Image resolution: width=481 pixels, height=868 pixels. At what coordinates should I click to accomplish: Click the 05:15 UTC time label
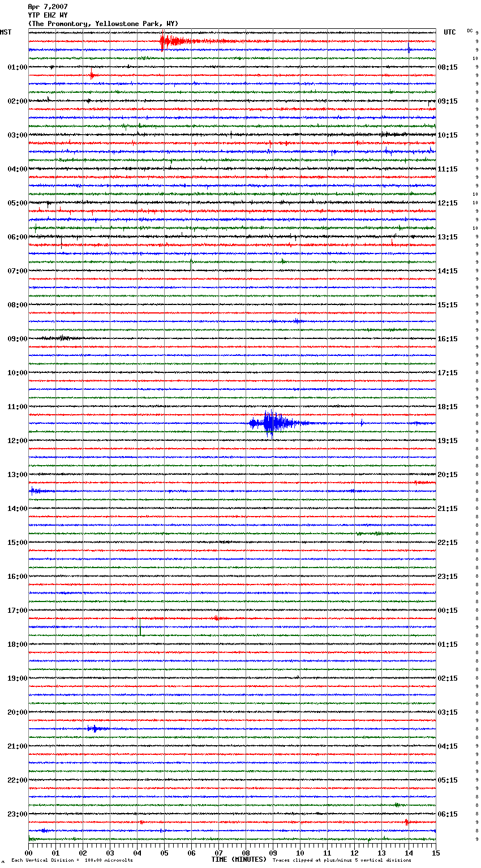tap(448, 780)
